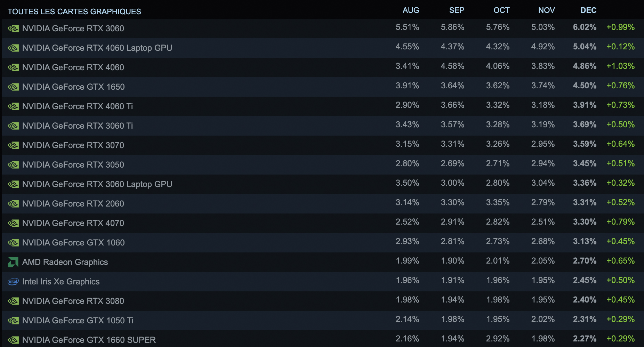644x347 pixels.
Task: Open the NVIDIA GeForce RTX 4060 Ti row
Action: pyautogui.click(x=323, y=106)
